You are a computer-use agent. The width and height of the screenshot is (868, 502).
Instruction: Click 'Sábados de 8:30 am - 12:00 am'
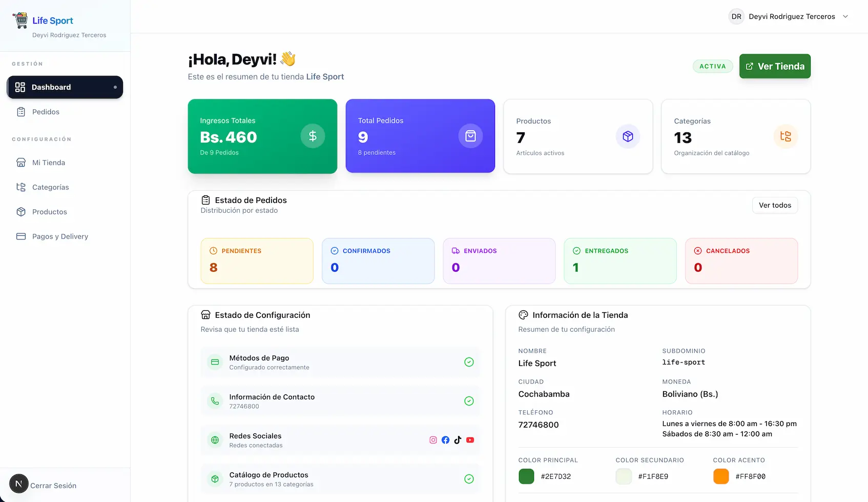717,434
